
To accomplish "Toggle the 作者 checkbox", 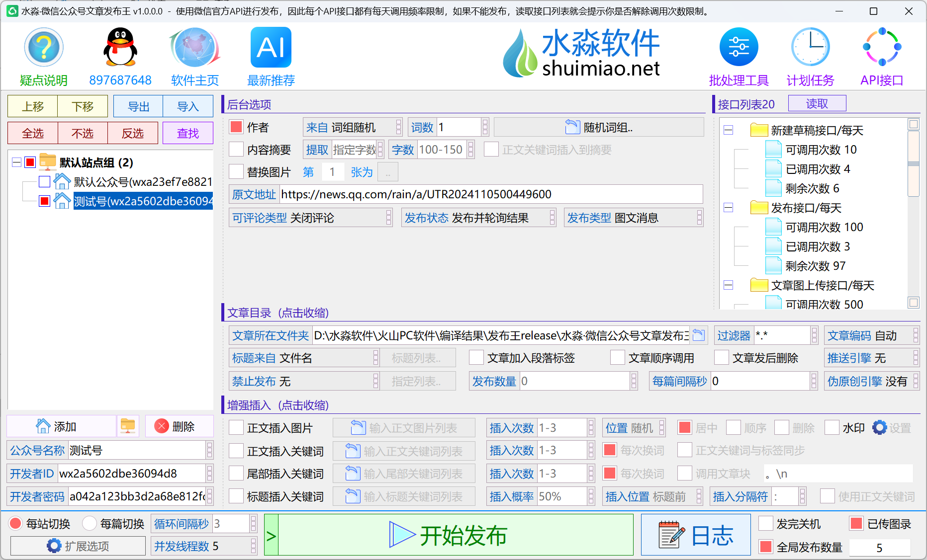I will [236, 127].
